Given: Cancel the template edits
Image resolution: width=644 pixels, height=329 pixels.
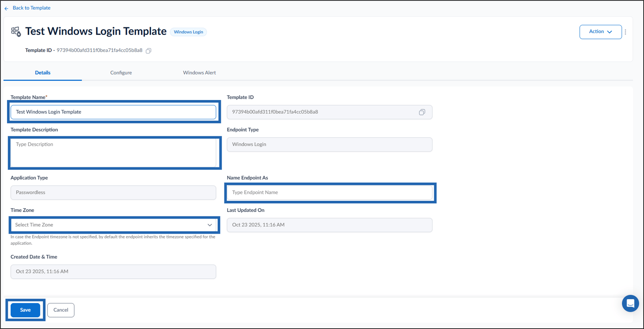Looking at the screenshot, I should 61,310.
